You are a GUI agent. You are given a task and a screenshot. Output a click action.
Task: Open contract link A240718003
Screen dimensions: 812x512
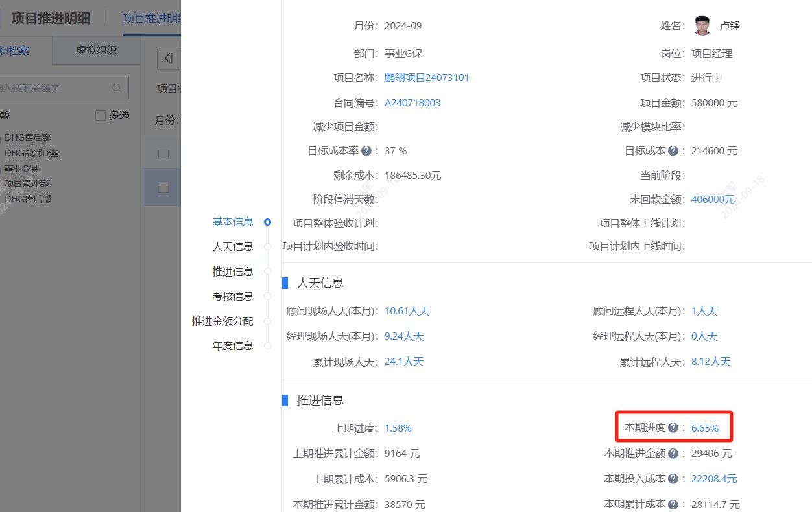click(x=412, y=102)
